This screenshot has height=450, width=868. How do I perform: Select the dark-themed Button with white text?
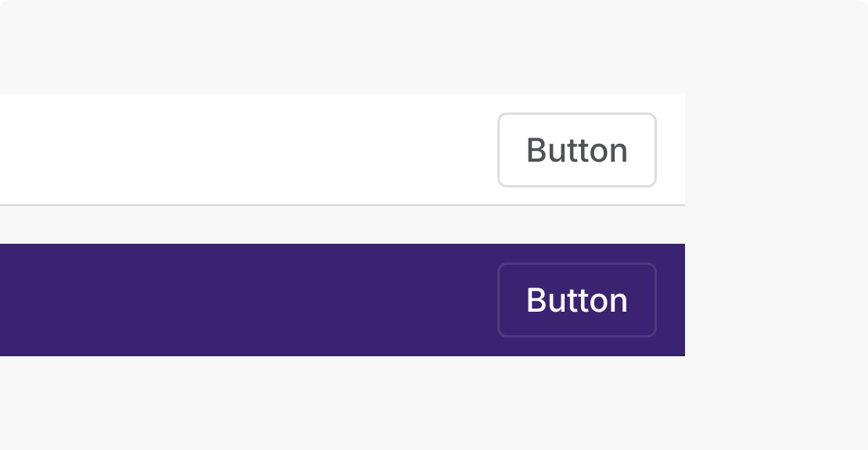(x=577, y=300)
